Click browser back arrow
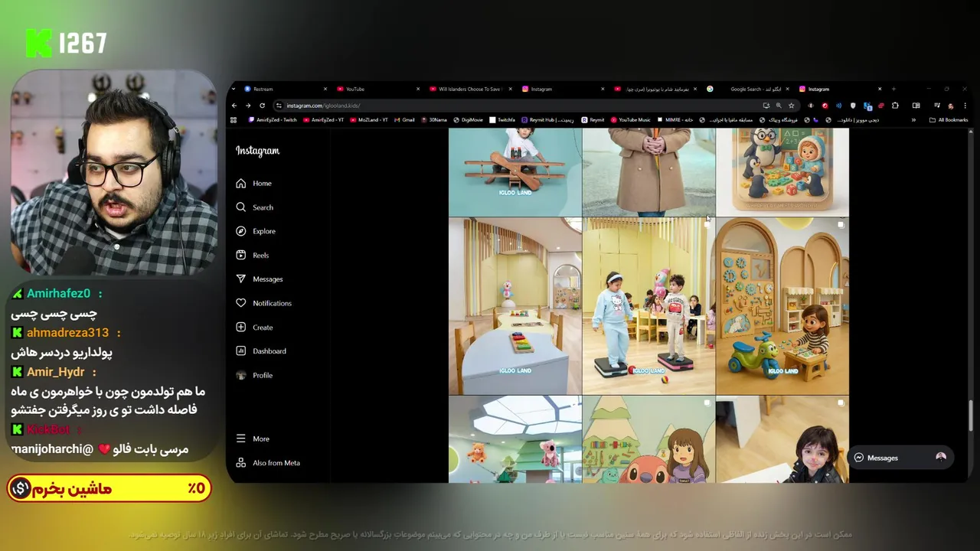The image size is (980, 551). click(x=234, y=106)
